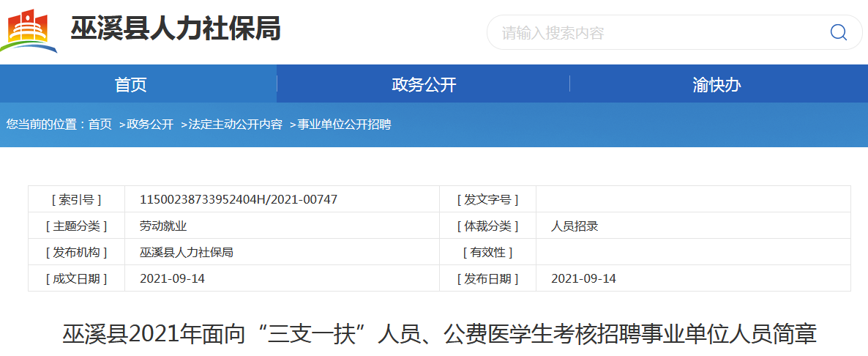Go to 政务公开 in the breadcrumb
This screenshot has height=356, width=868.
[150, 125]
